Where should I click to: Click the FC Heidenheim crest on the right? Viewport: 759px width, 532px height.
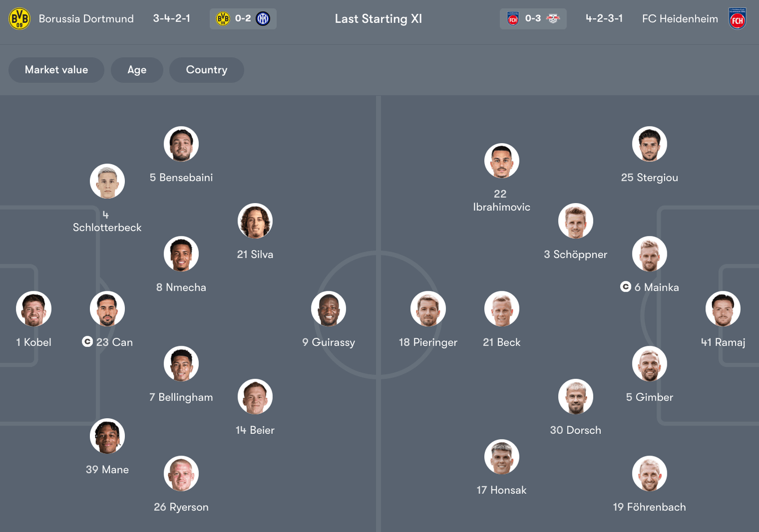pos(738,18)
